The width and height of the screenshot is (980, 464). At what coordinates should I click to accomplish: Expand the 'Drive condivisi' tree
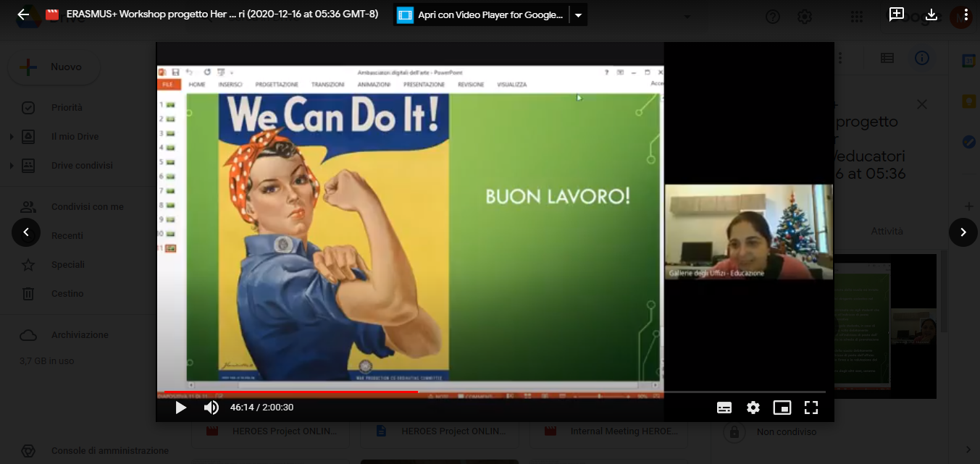point(11,166)
